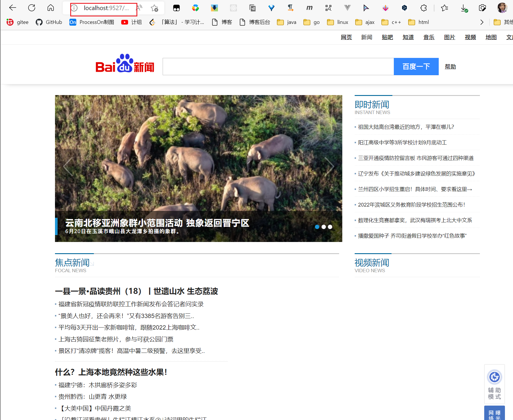Open news 上海古猗园征集老照片
This screenshot has height=420, width=513.
point(116,339)
